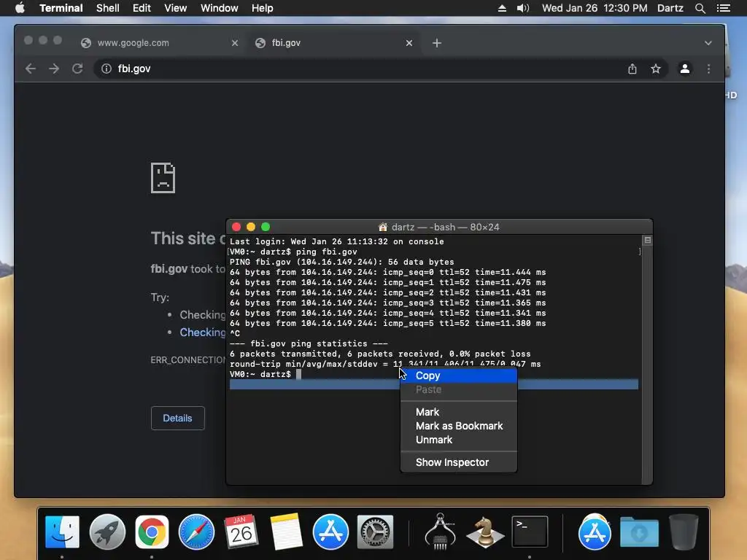
Task: Click the sad page error icon
Action: click(163, 178)
